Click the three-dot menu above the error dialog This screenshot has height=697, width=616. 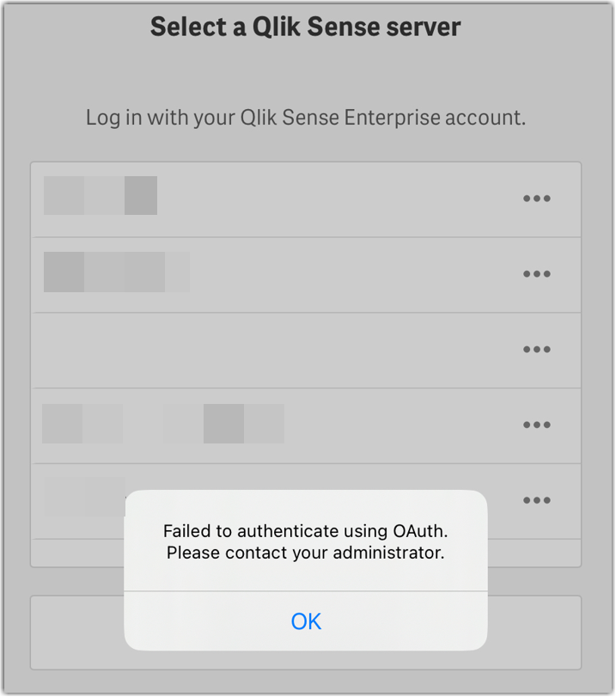click(536, 424)
